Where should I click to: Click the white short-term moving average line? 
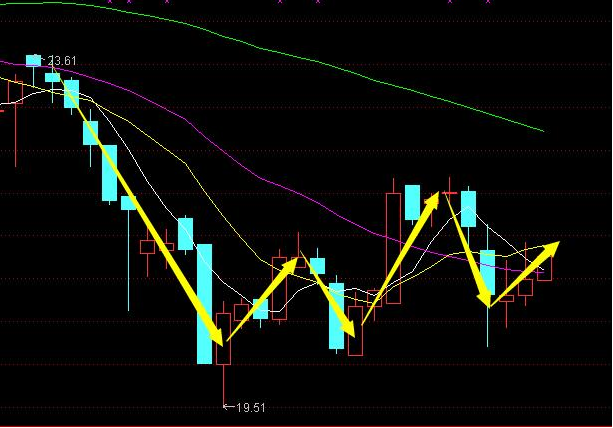129,150
